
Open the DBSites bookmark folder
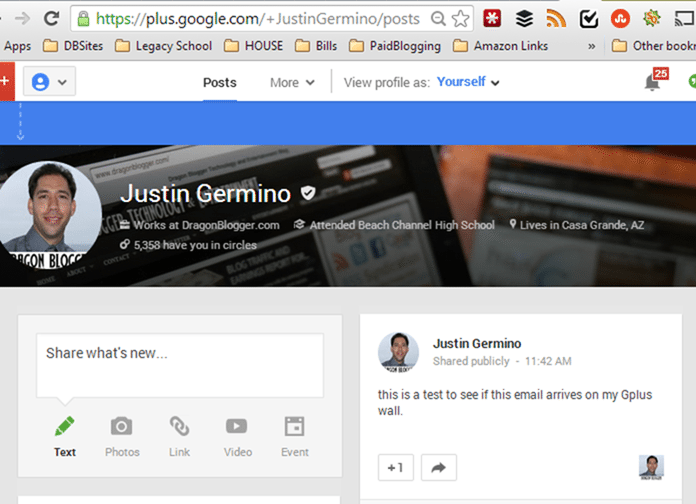(x=73, y=46)
